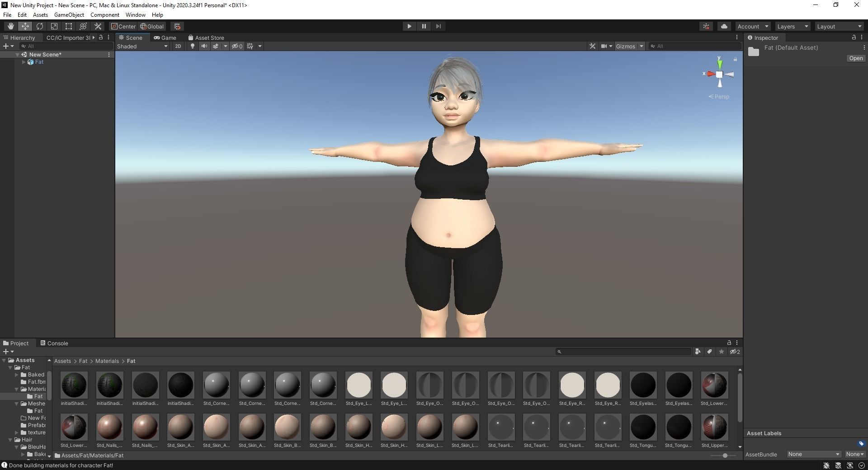Toggle scene grid visibility icon

[250, 46]
